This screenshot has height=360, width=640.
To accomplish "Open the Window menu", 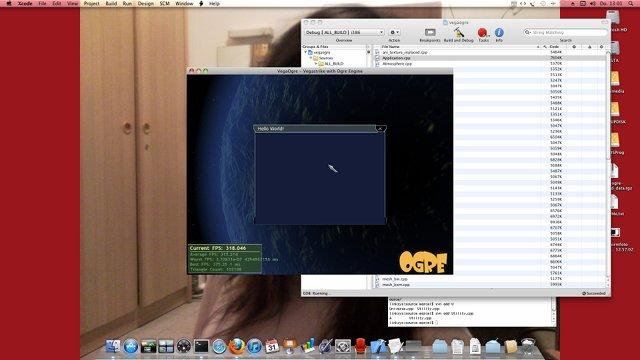I will [x=184, y=3].
